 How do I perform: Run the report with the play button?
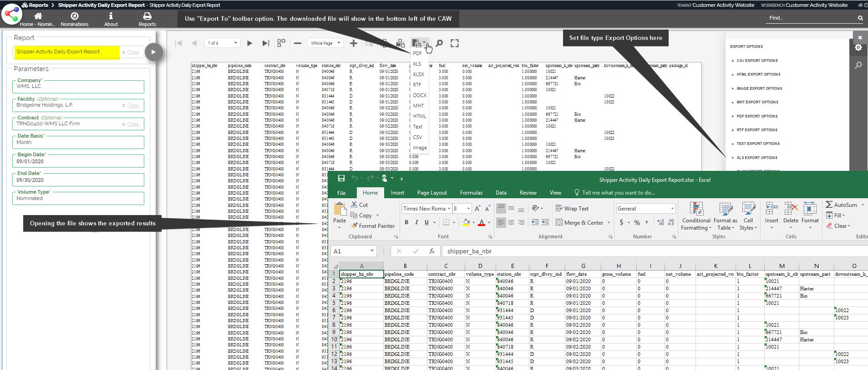[x=153, y=52]
